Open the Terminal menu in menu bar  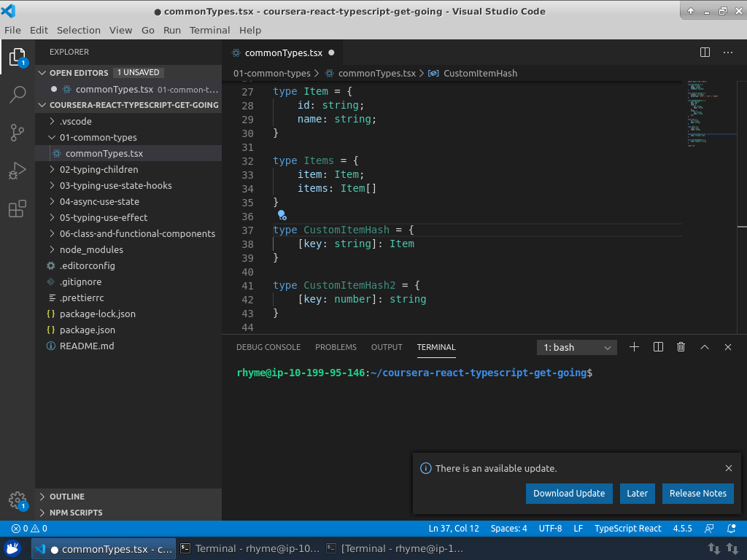(x=209, y=30)
